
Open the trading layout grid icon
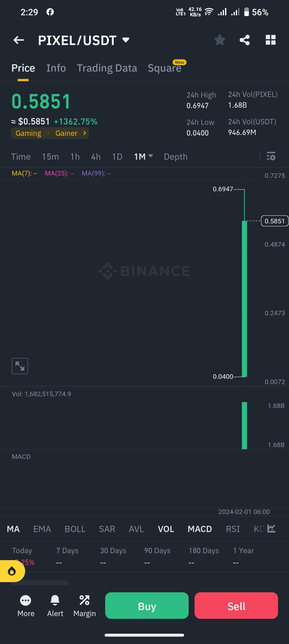point(271,40)
